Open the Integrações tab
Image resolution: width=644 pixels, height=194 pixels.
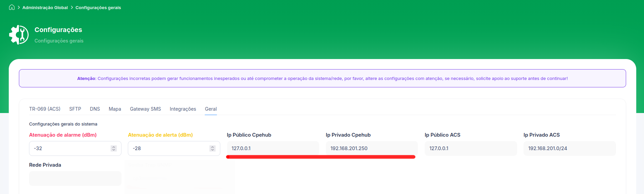coord(183,109)
